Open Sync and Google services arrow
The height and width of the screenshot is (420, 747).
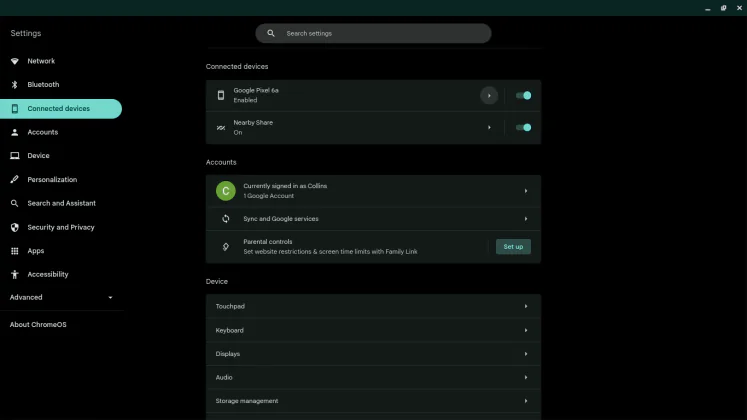(x=526, y=219)
